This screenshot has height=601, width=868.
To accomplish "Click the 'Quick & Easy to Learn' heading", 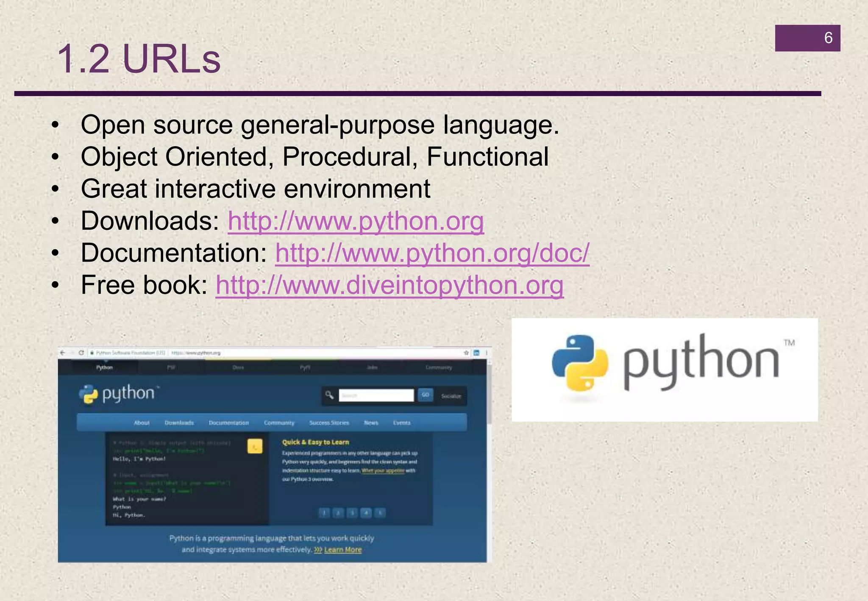I will click(x=316, y=442).
